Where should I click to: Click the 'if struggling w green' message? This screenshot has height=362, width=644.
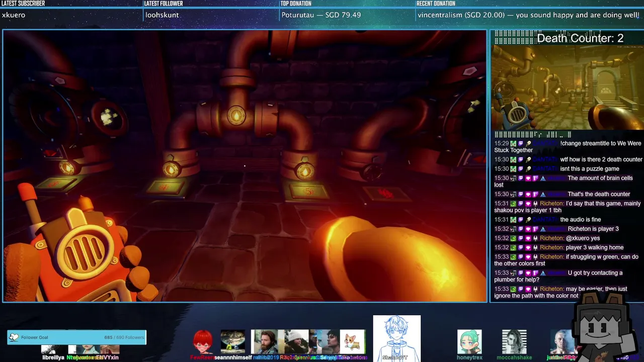(566, 260)
